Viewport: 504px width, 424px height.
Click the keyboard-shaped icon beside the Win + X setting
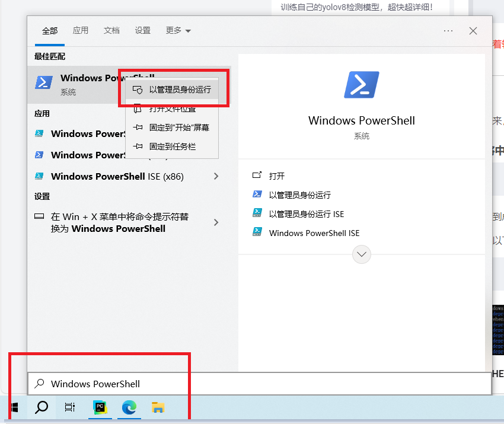point(39,216)
